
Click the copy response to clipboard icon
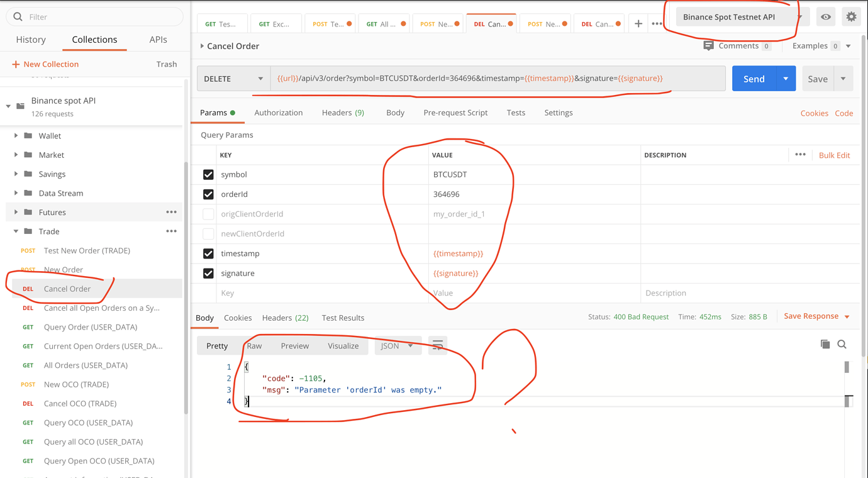[x=825, y=344]
